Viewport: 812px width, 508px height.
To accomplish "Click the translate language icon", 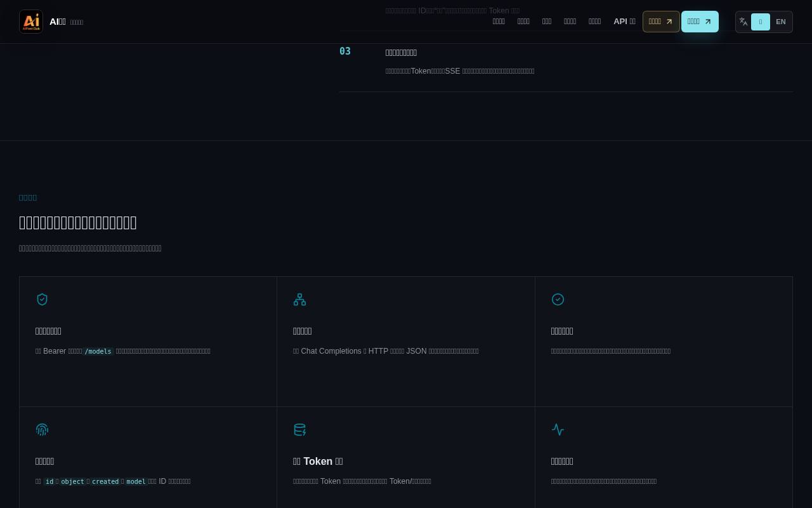I will click(743, 22).
